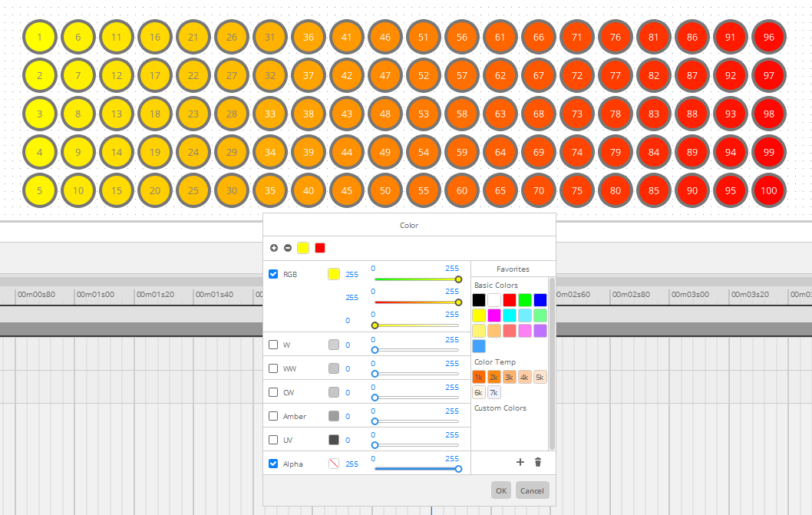Confirm the color with OK
812x515 pixels.
(x=501, y=490)
